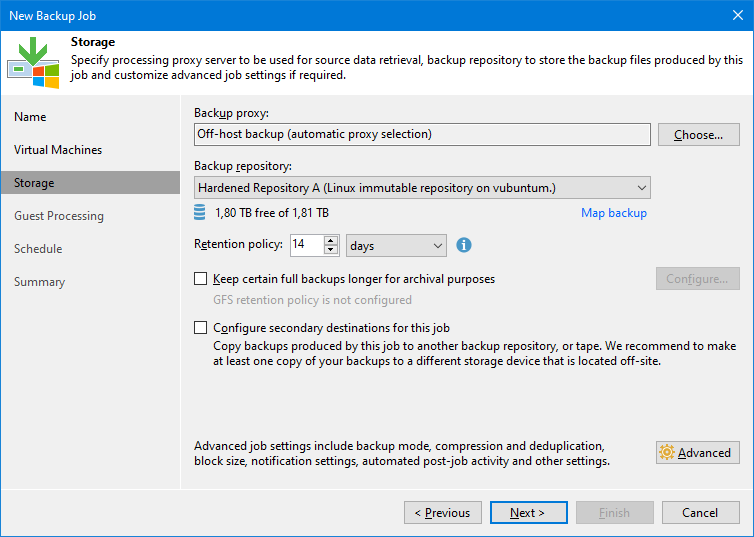
Task: Go back with the Previous button
Action: coord(443,512)
